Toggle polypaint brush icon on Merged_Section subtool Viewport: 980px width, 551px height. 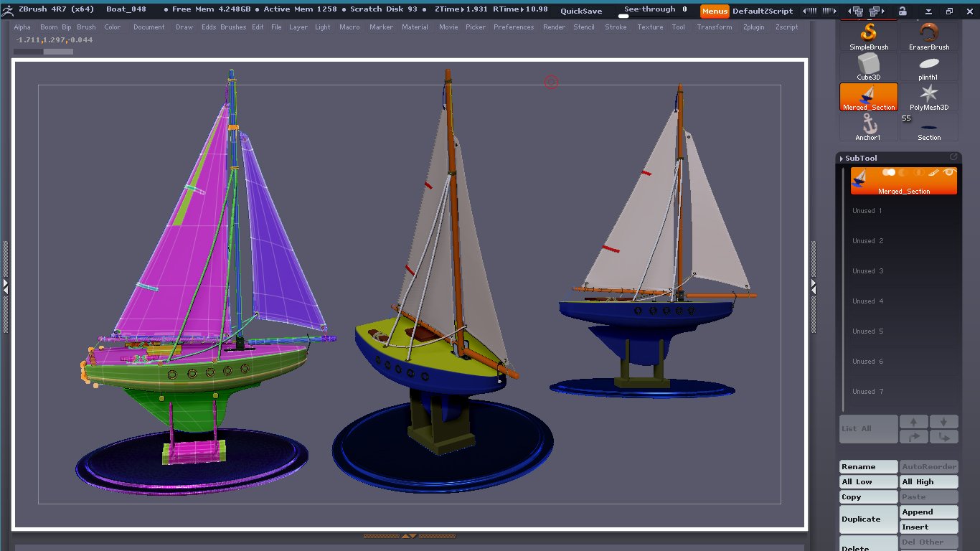coord(933,172)
